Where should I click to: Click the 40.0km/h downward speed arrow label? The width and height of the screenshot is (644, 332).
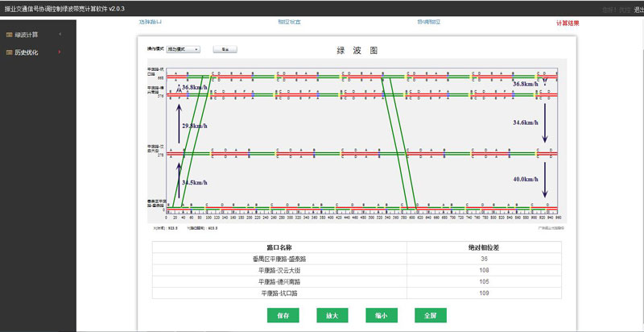(x=525, y=179)
